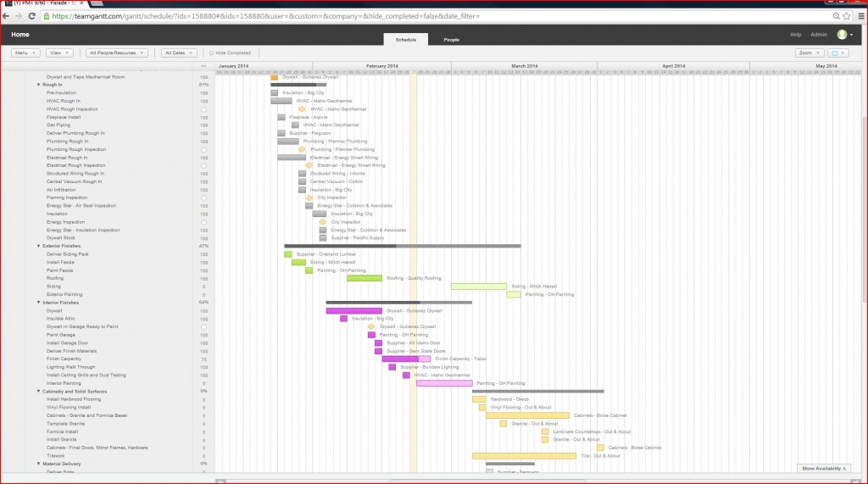Click the vertical scrollbar on right

point(865,210)
